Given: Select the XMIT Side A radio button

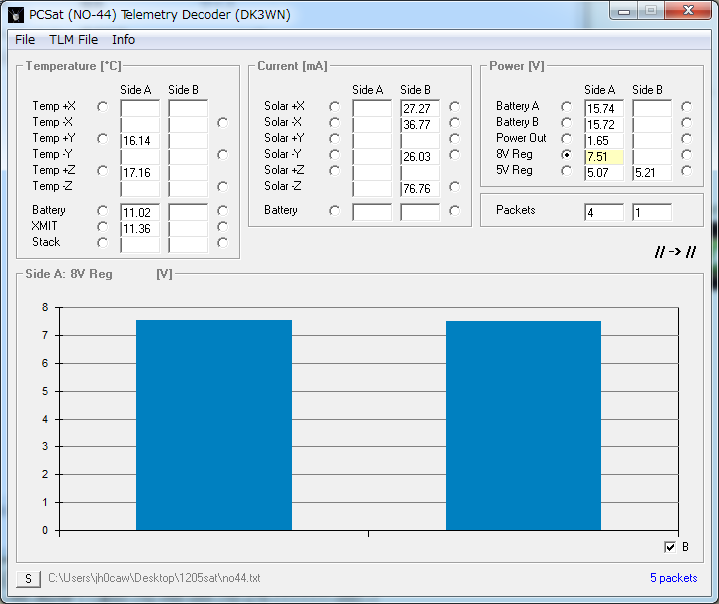Looking at the screenshot, I should click(102, 227).
